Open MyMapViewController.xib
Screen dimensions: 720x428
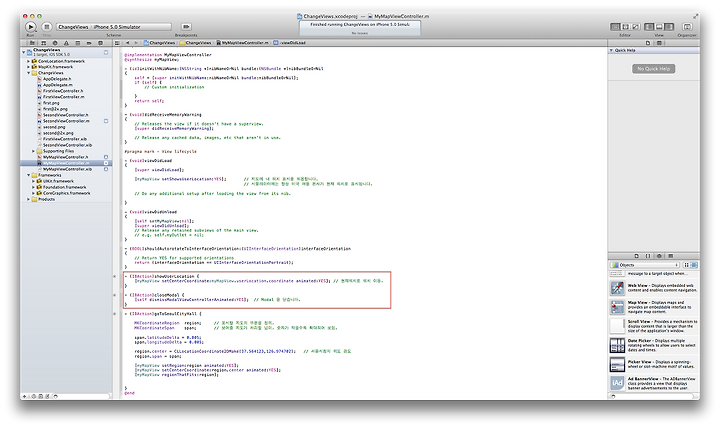pos(67,169)
